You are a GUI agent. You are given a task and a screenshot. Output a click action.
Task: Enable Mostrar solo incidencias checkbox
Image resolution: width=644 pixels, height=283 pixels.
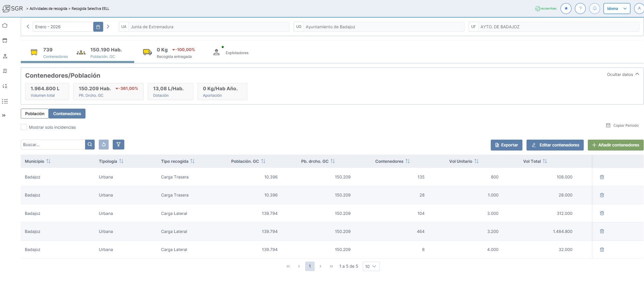tap(24, 127)
